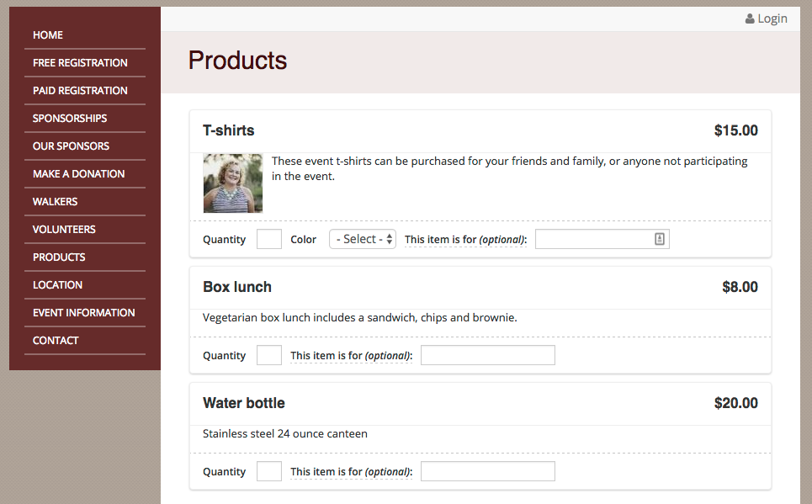Screen dimensions: 812x504
Task: Select Sponsorships in the sidebar menu
Action: click(70, 119)
